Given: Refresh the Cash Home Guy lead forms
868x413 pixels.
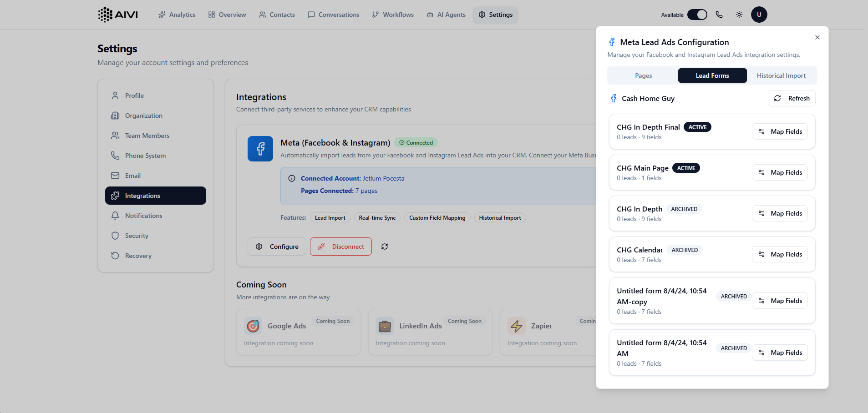Looking at the screenshot, I should tap(792, 98).
